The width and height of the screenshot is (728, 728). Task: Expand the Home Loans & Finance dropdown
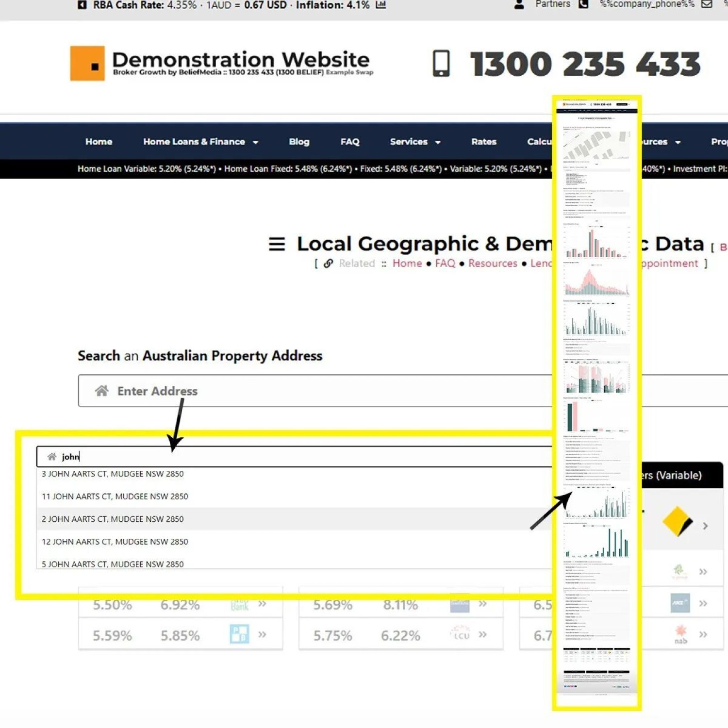coord(200,142)
